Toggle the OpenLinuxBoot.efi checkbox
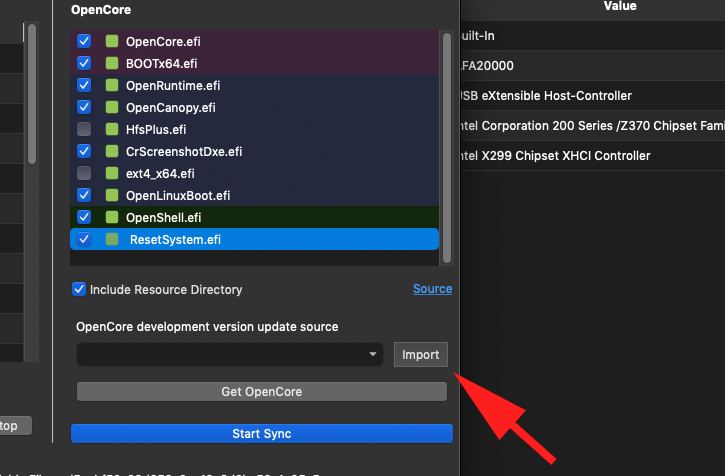The height and width of the screenshot is (476, 725). click(x=84, y=195)
